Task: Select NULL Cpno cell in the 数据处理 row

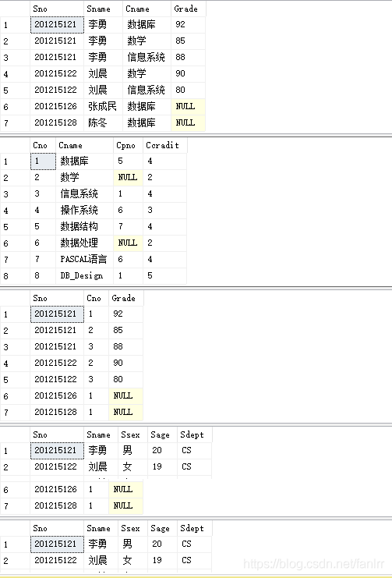Action: tap(128, 243)
